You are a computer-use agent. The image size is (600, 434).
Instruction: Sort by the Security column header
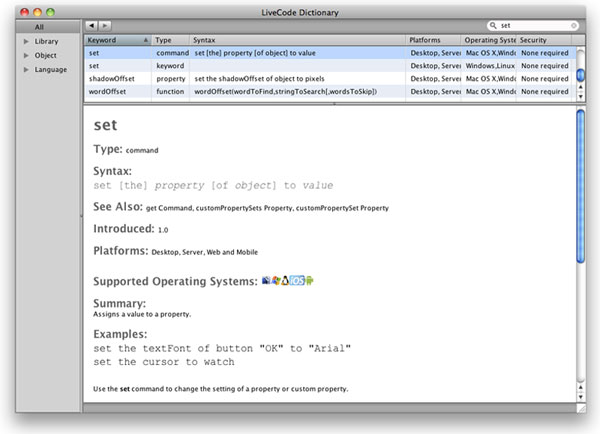544,40
